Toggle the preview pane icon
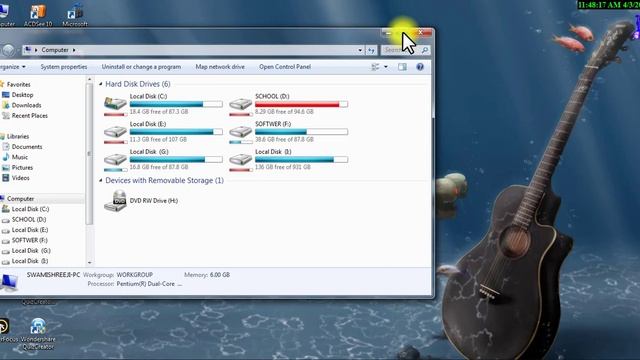 (402, 67)
